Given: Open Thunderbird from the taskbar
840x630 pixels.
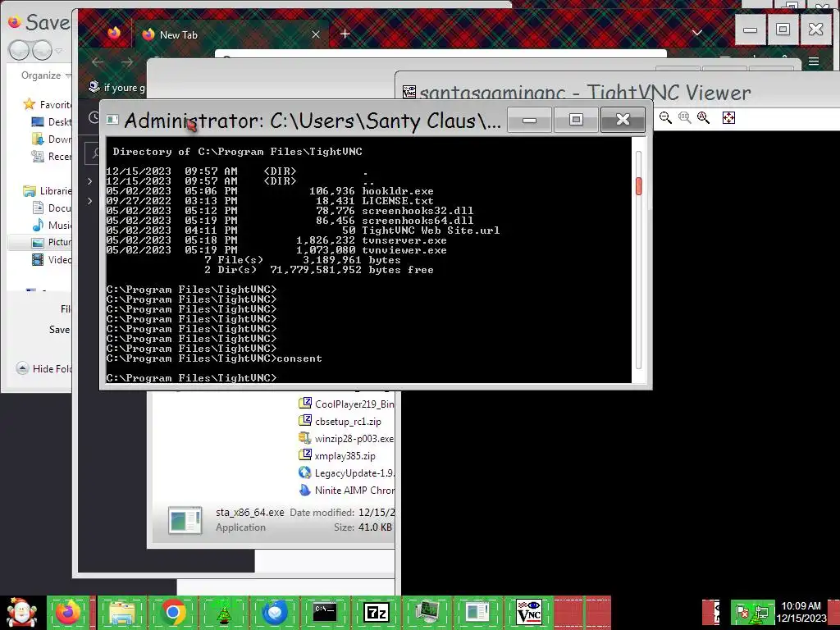Looking at the screenshot, I should tap(274, 612).
